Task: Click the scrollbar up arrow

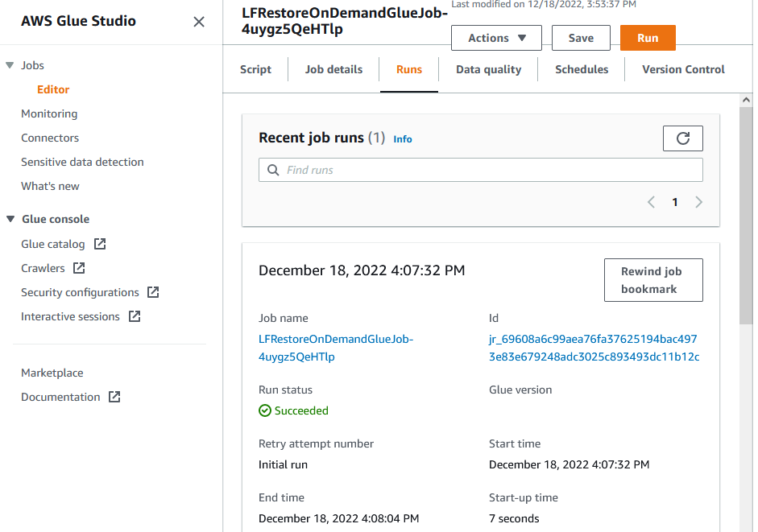Action: (x=746, y=100)
